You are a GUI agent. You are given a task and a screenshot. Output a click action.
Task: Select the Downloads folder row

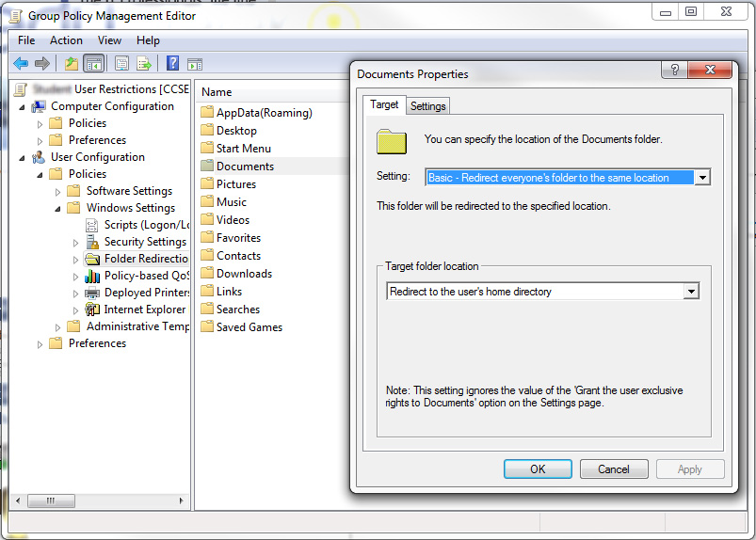(244, 273)
